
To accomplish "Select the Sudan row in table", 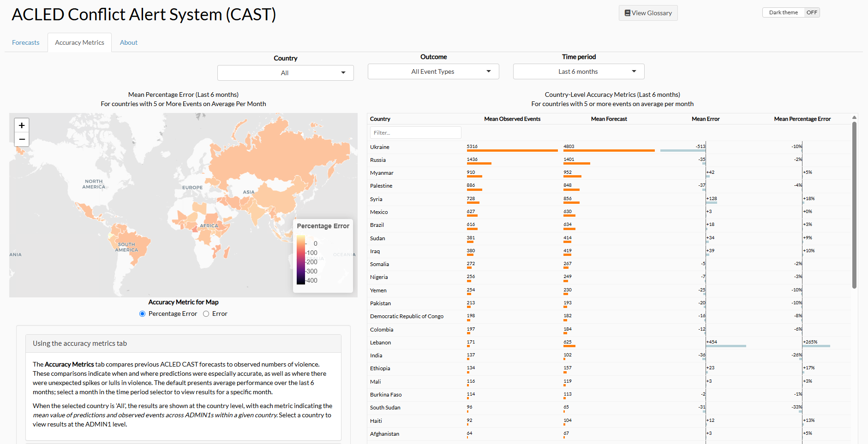I will 609,238.
